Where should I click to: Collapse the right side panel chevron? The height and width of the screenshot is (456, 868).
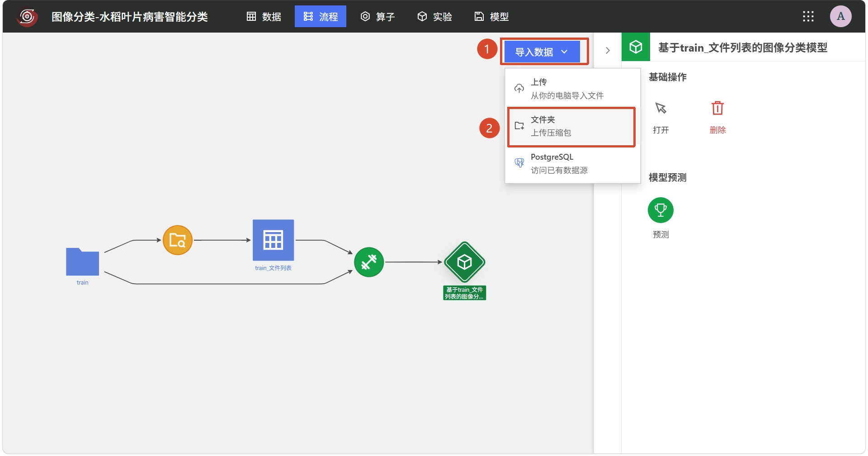tap(608, 50)
